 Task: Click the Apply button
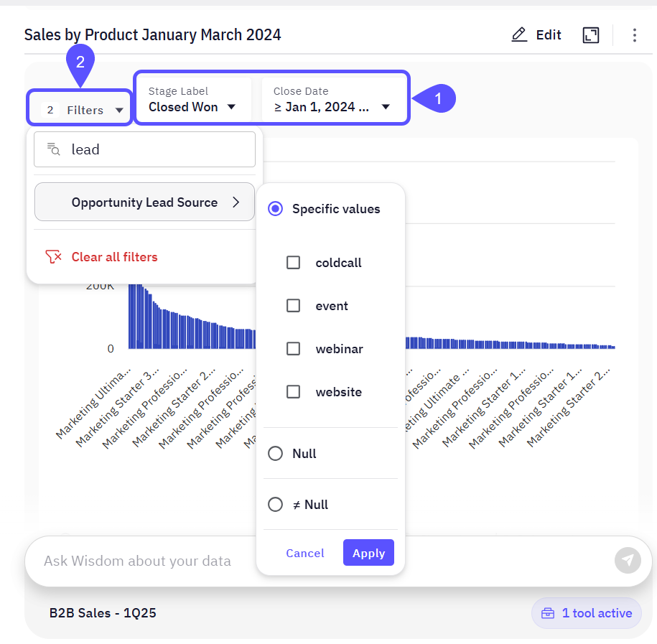pyautogui.click(x=368, y=553)
